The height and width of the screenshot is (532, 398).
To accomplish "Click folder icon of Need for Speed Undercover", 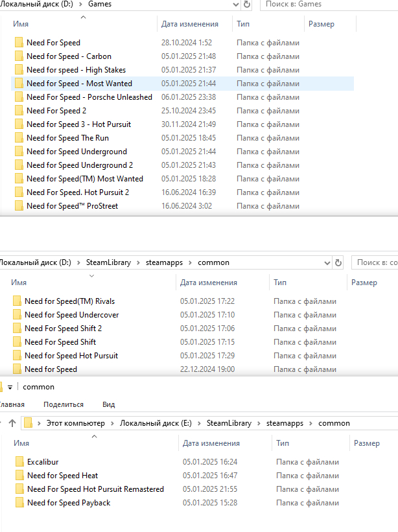I will (17, 314).
